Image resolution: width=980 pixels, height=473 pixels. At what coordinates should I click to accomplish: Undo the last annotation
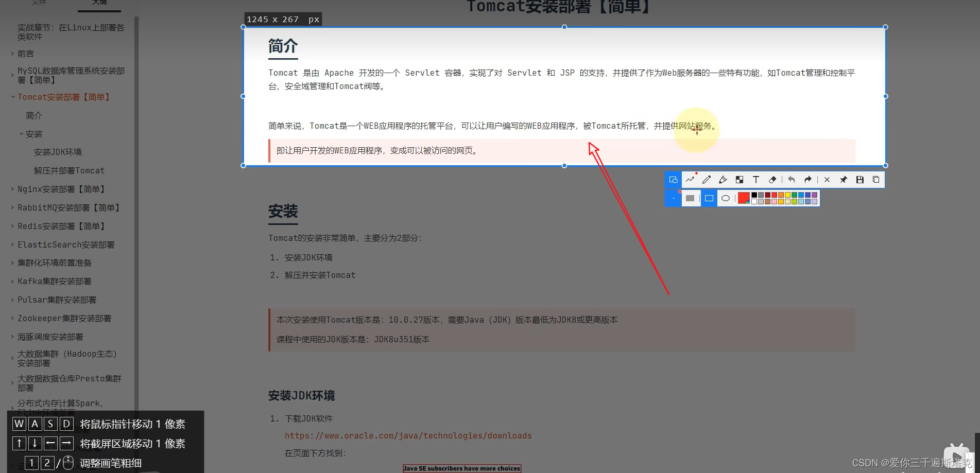click(792, 180)
